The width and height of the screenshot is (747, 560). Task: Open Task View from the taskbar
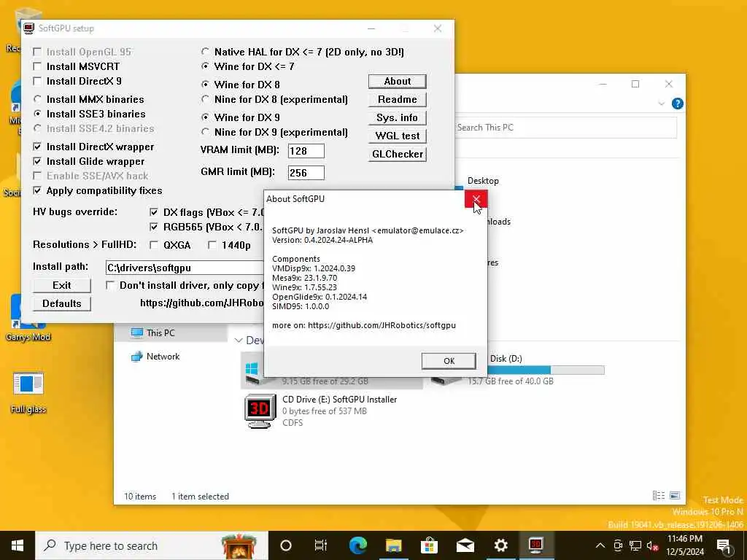tap(321, 545)
